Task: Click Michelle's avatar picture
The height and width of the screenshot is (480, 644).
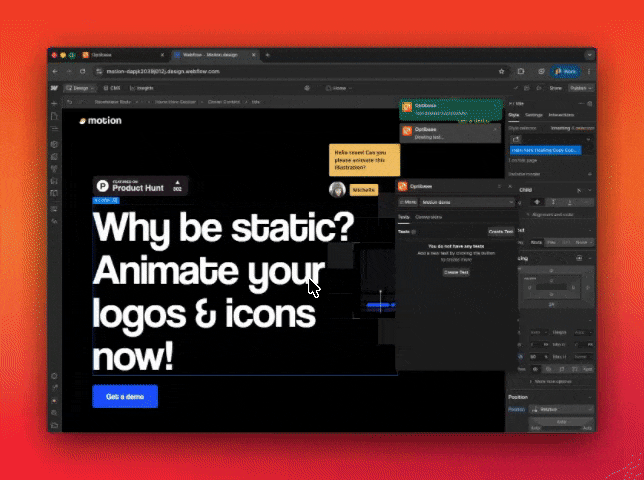Action: [x=338, y=190]
